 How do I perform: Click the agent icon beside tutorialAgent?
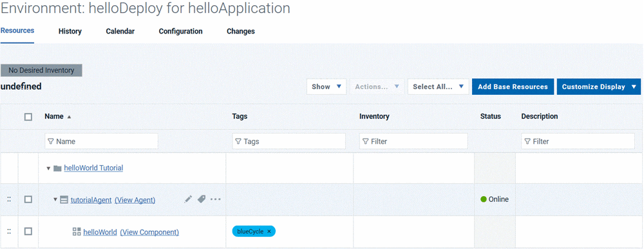point(64,200)
